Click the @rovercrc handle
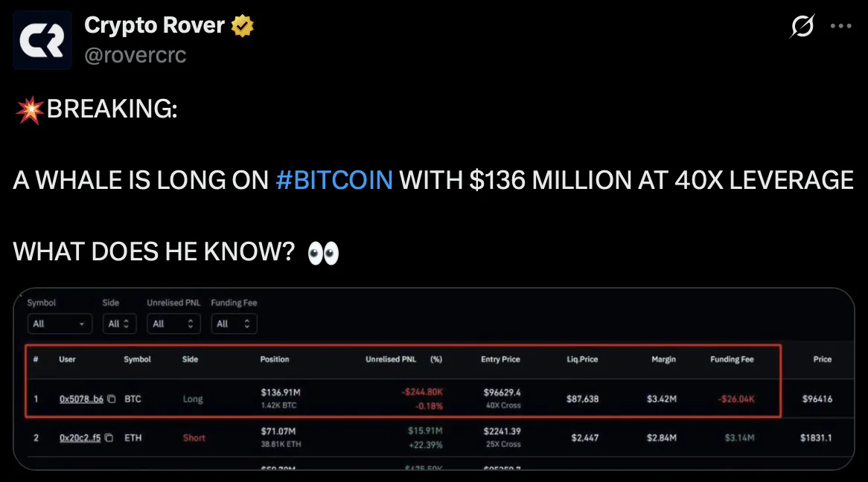Screen dimensions: 868x482 [x=135, y=55]
